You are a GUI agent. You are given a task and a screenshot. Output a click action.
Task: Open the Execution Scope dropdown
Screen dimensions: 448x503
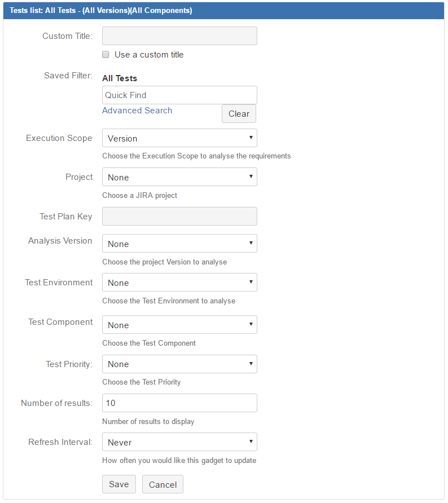(179, 138)
